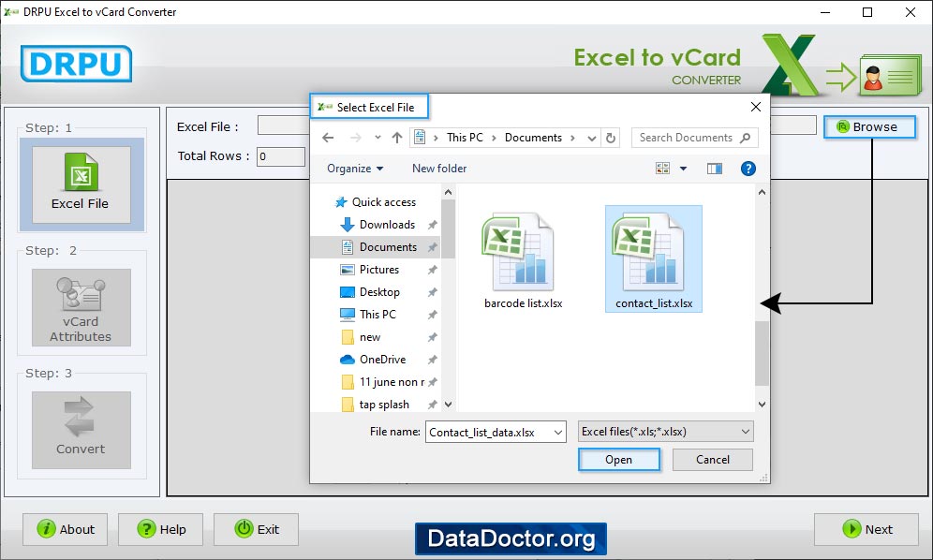Toggle the preview pane icon
The image size is (933, 560).
click(x=715, y=169)
